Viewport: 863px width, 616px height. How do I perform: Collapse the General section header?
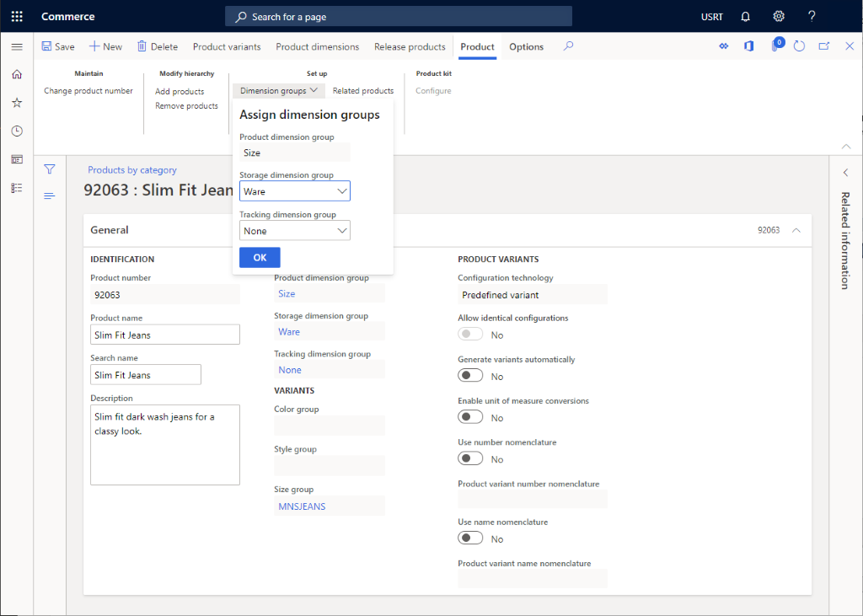tap(796, 229)
